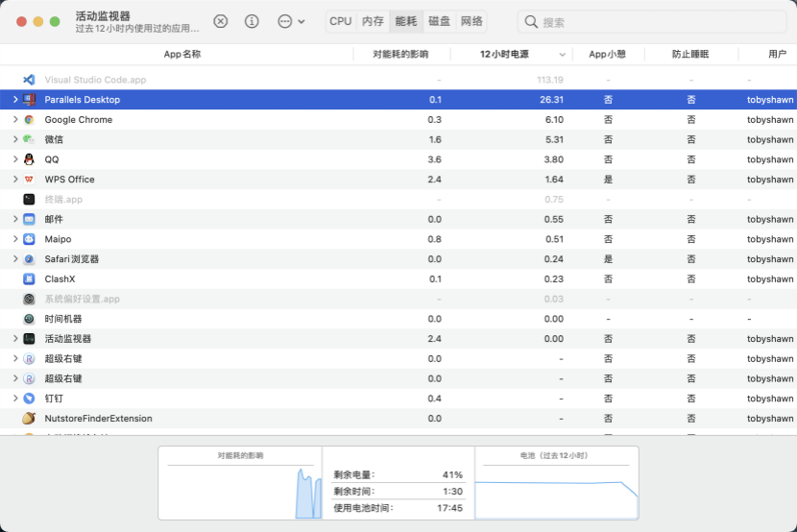
Task: Click the WPS Office icon
Action: (x=29, y=180)
